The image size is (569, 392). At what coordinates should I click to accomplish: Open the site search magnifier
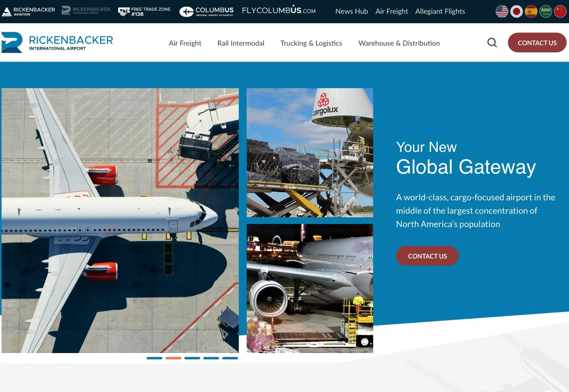coord(492,42)
